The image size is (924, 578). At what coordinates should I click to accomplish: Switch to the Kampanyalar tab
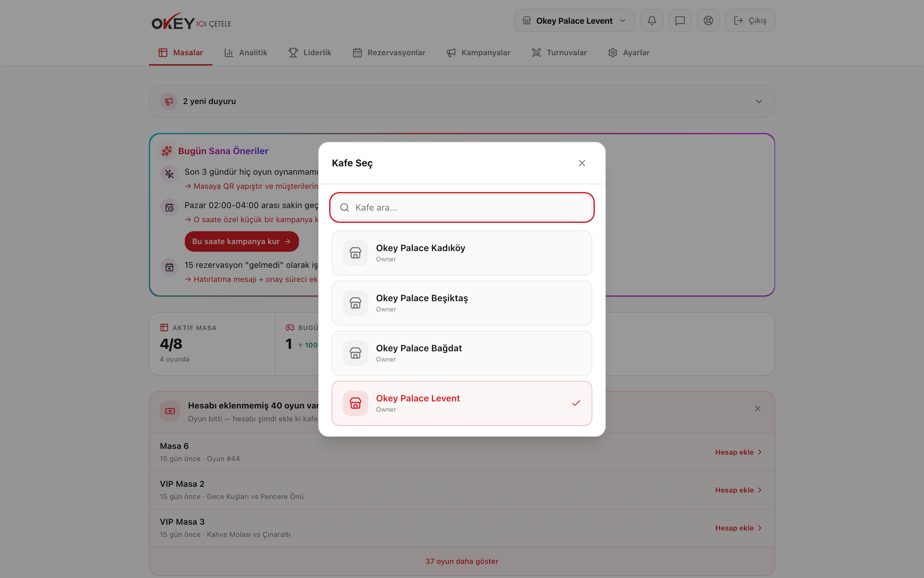point(478,53)
